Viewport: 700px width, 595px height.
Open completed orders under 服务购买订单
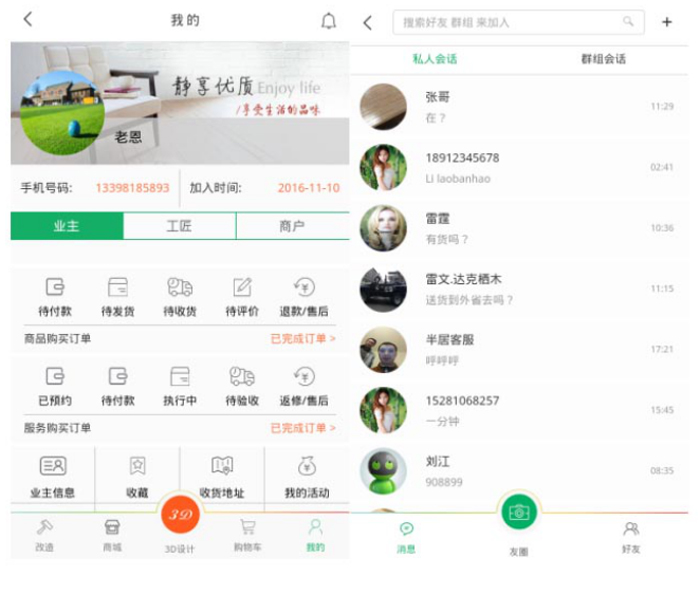302,428
